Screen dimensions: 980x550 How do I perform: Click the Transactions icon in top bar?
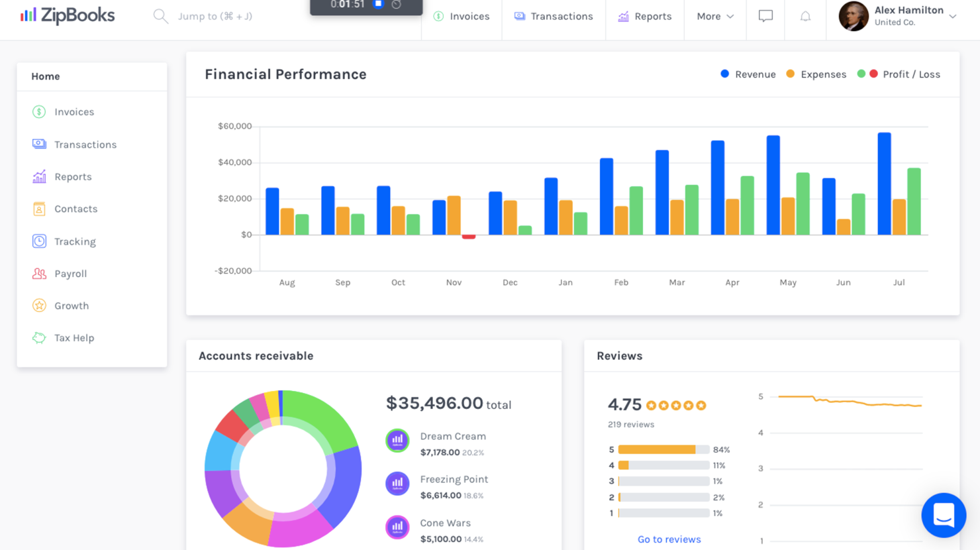(x=520, y=16)
